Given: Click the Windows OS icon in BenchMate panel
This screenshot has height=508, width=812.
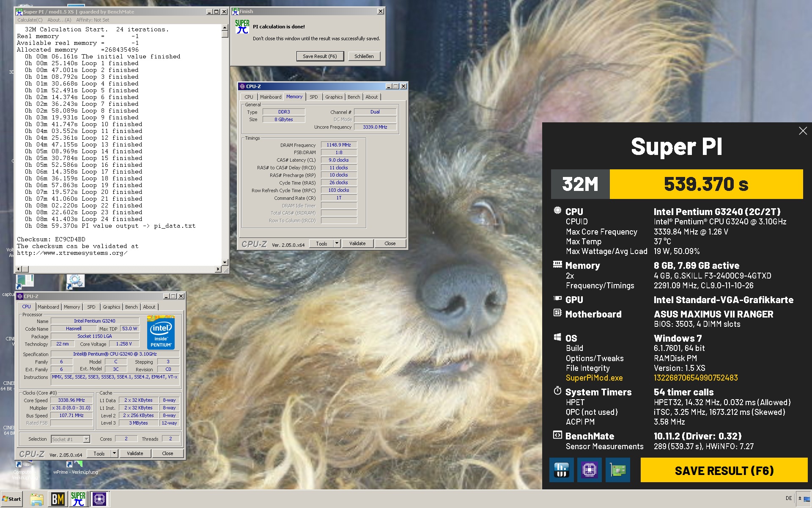Looking at the screenshot, I should [557, 337].
